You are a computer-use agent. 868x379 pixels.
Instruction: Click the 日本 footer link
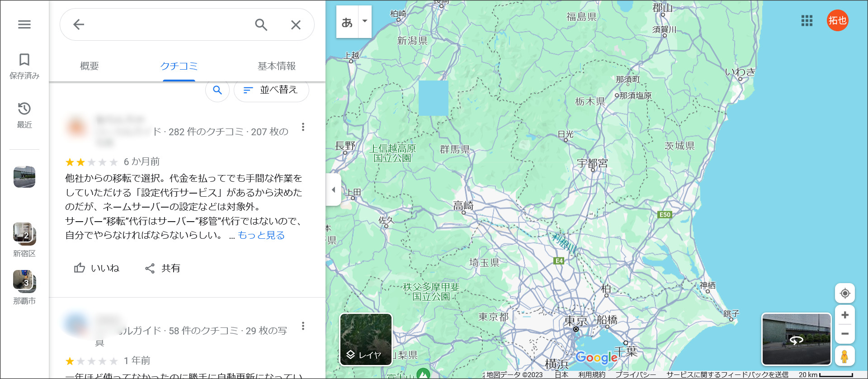[561, 374]
